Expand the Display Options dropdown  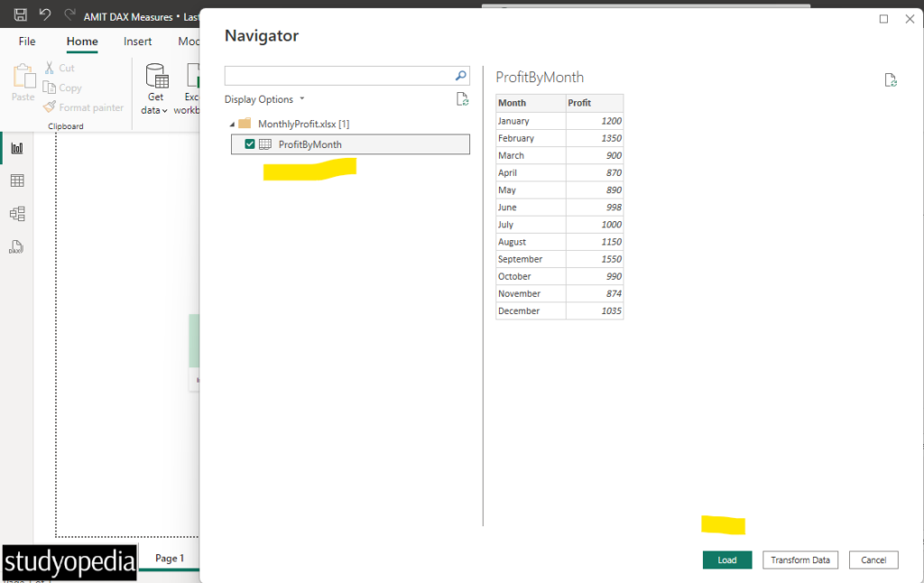tap(264, 99)
